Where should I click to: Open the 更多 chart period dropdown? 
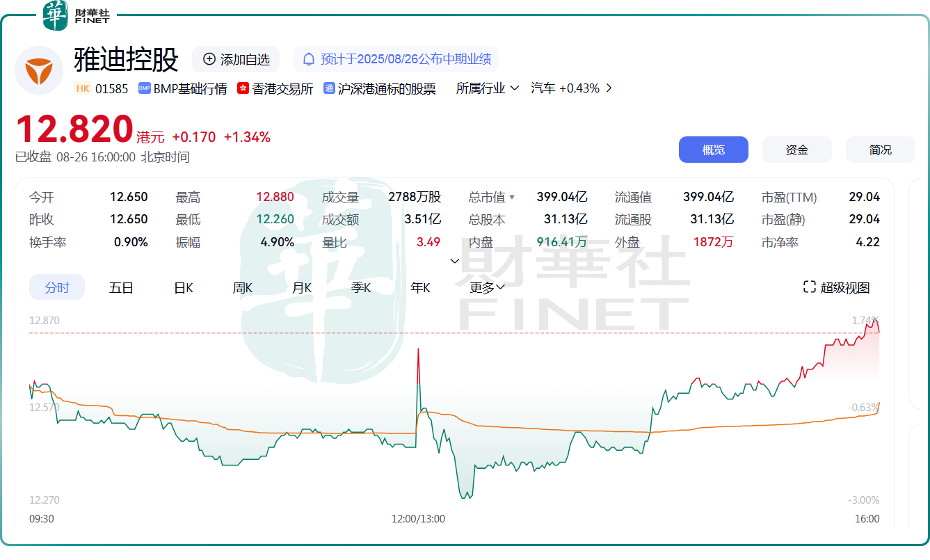(487, 287)
